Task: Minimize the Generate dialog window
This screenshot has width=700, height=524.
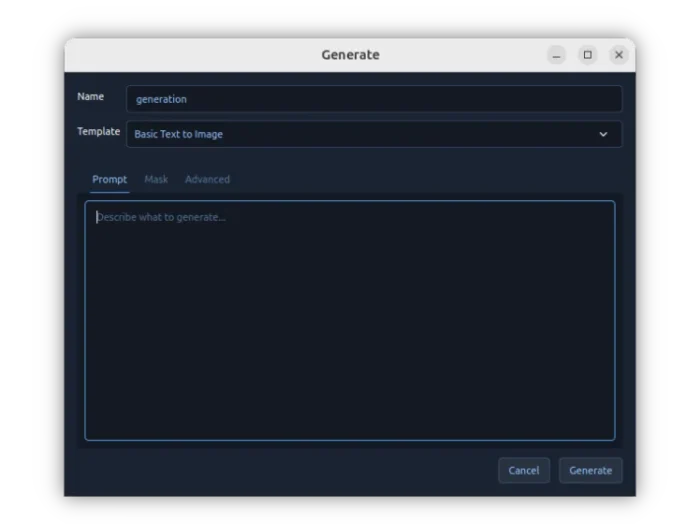Action: tap(557, 55)
